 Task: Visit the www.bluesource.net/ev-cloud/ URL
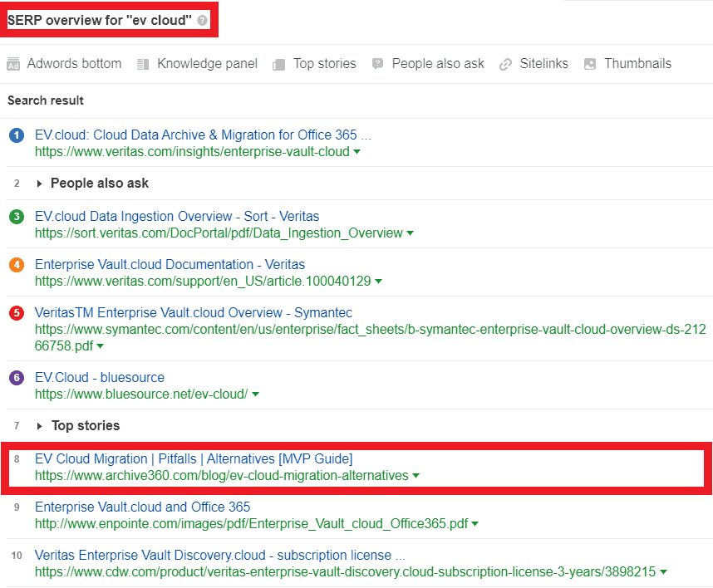coord(141,394)
